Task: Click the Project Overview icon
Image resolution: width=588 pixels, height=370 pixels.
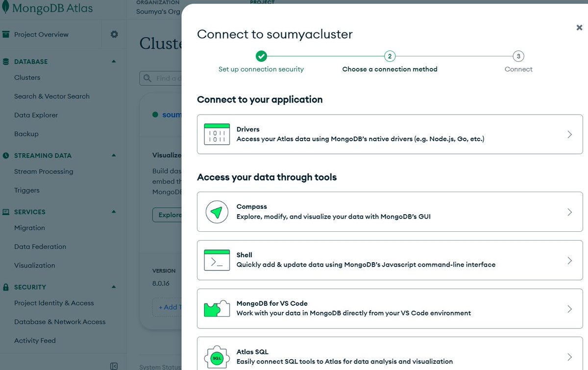Action: tap(6, 34)
